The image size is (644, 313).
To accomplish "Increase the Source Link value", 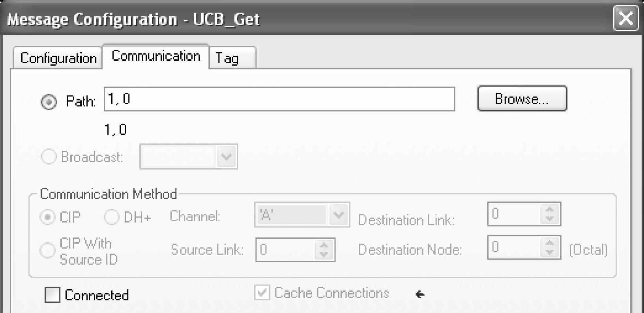I will coord(324,245).
